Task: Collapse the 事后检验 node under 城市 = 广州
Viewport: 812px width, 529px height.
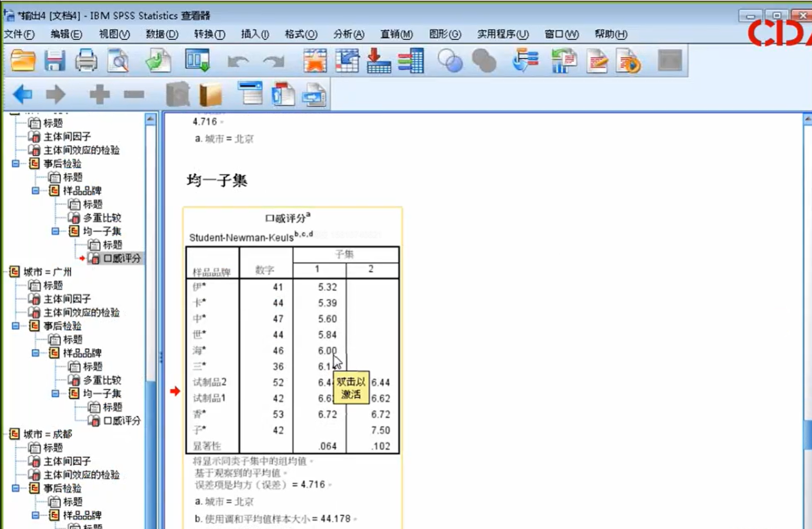Action: click(16, 326)
